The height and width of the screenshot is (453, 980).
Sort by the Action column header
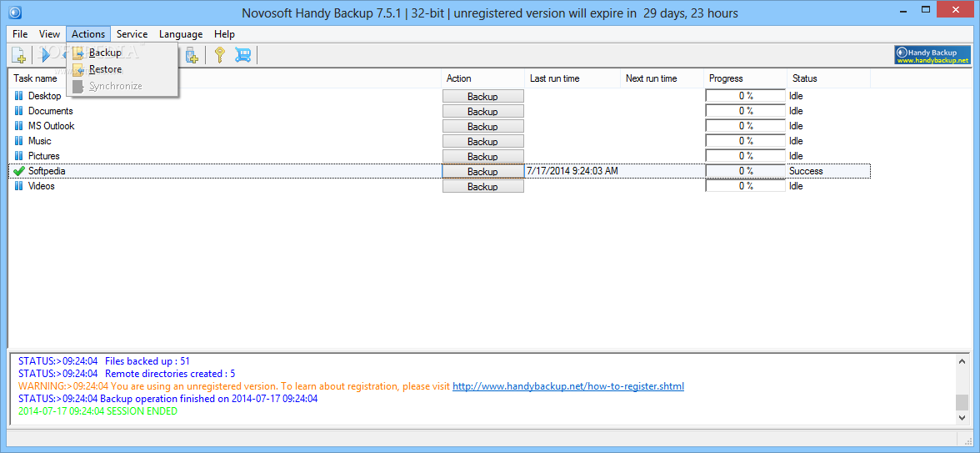coord(482,78)
